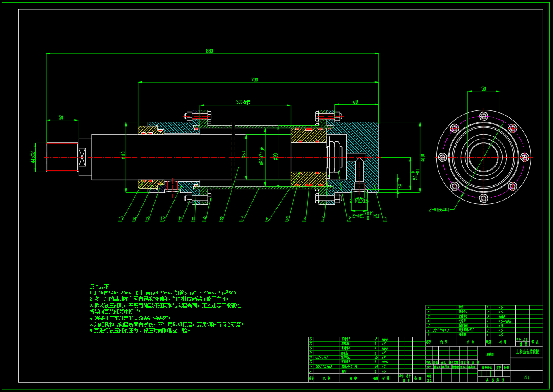Select the 50 thread length dimension near M45X2
Screen dimensions: 553x392
tap(61, 118)
